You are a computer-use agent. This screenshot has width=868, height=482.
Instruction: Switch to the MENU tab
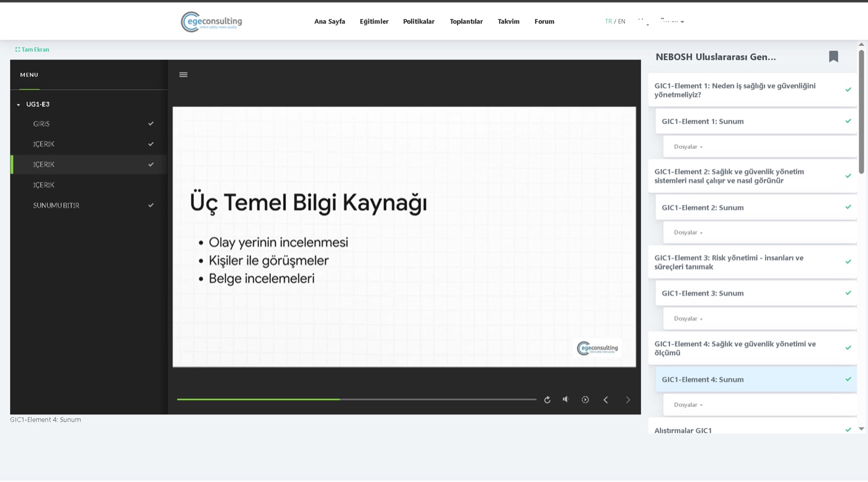click(x=29, y=75)
